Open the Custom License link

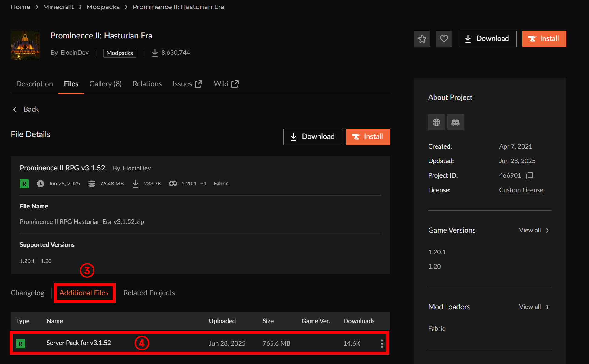coord(521,190)
